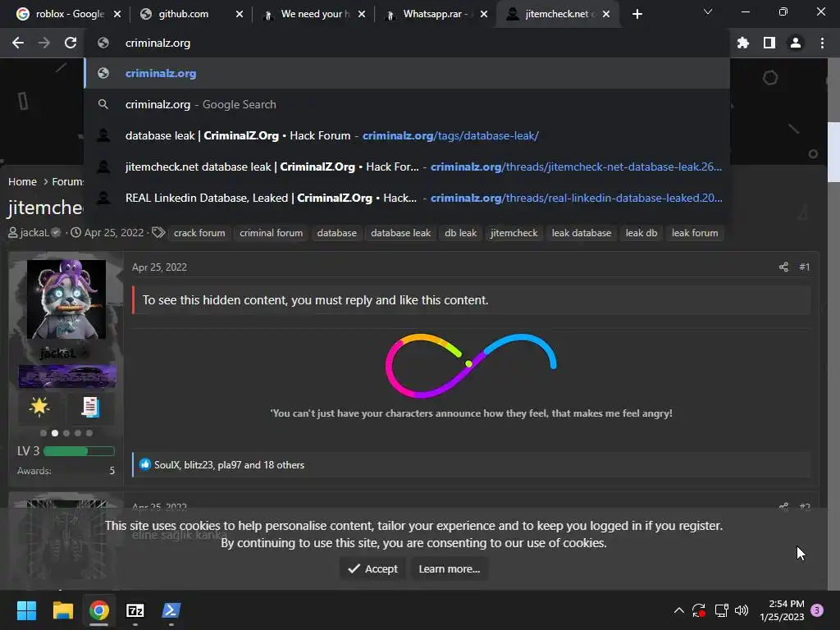Go to the Home breadcrumb link
The image size is (840, 630).
[22, 181]
